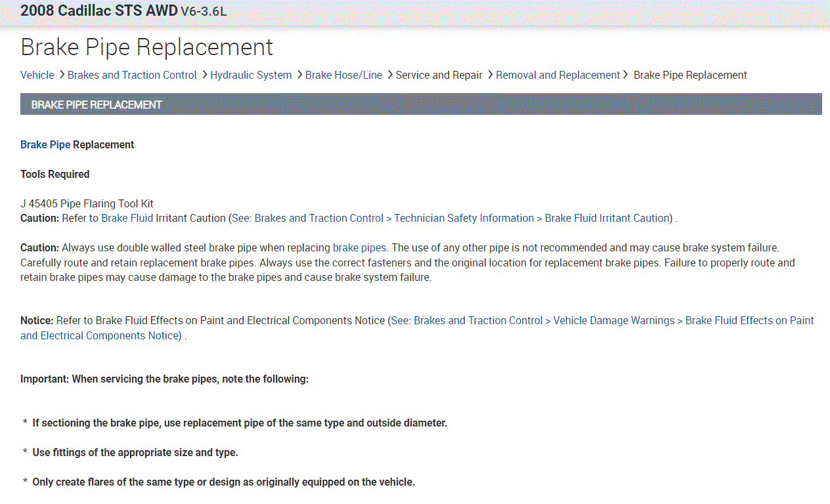Click the BRAKE PIPE REPLACEMENT section bar

(x=421, y=104)
